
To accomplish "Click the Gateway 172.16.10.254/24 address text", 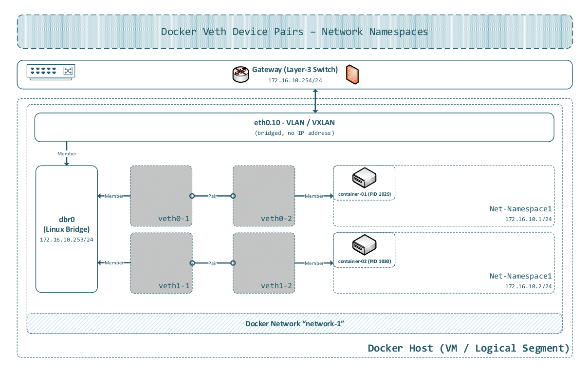I will (x=294, y=81).
